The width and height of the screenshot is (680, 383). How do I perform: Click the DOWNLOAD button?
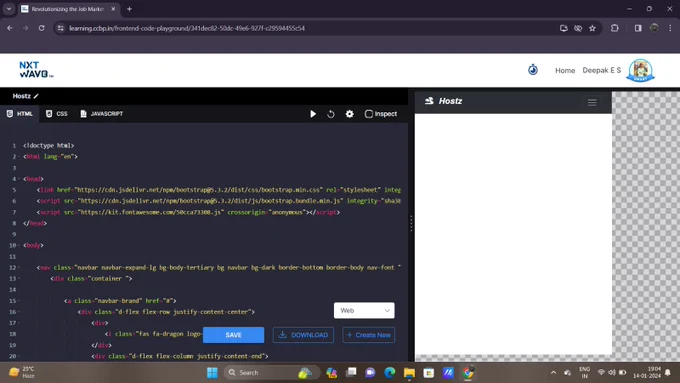pos(303,335)
